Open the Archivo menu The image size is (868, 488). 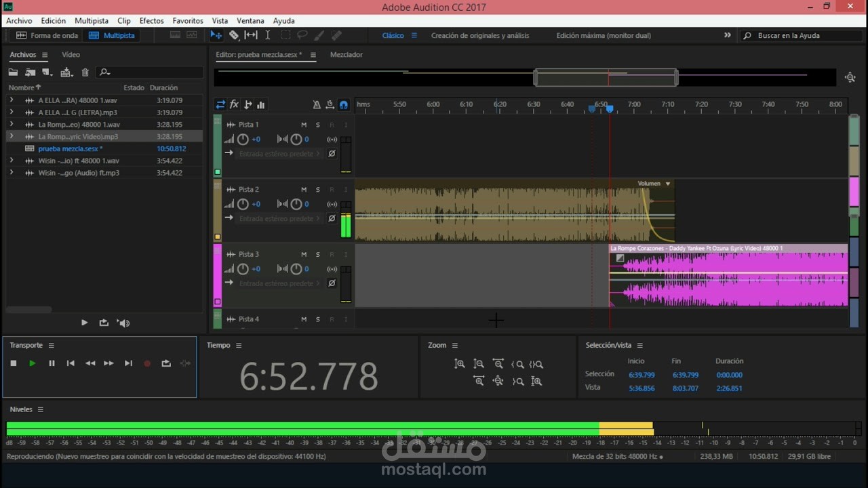(x=19, y=21)
